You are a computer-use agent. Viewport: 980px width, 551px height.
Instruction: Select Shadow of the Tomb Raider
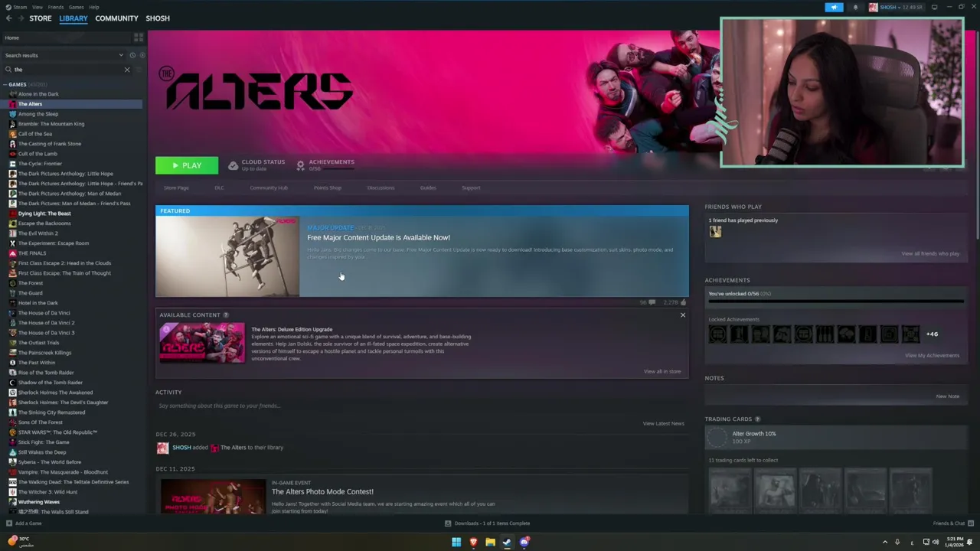[x=51, y=383]
